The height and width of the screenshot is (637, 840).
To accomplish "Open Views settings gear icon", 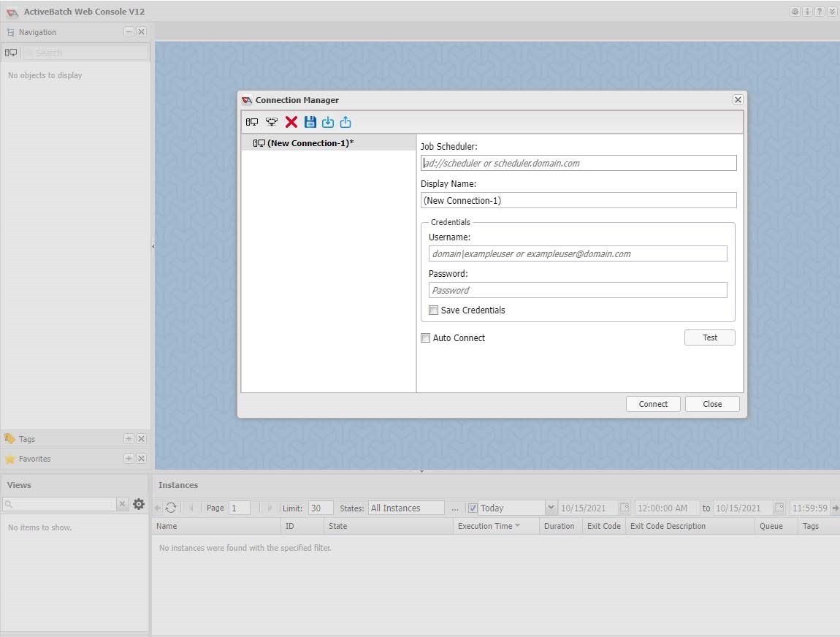I will pos(139,504).
